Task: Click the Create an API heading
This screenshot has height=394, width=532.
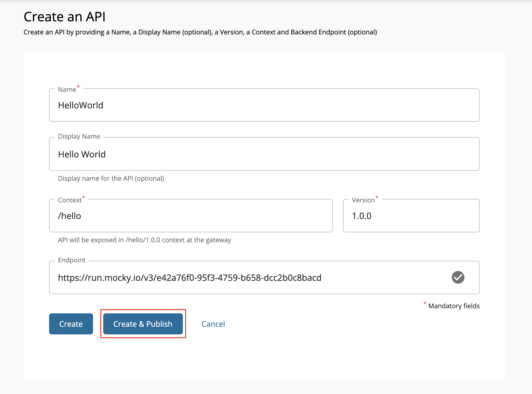Action: 65,17
